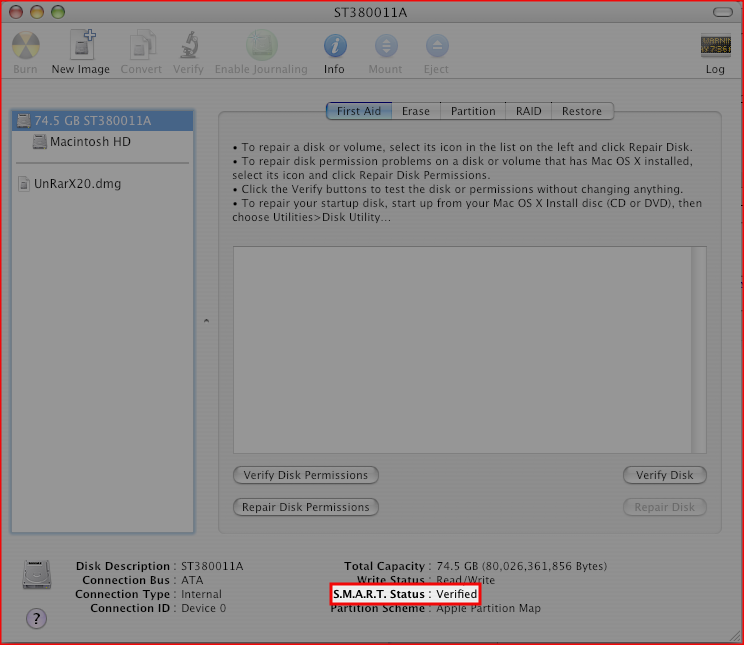Click the Apple Partition Map text
Screen dimensions: 744x645
coord(488,608)
